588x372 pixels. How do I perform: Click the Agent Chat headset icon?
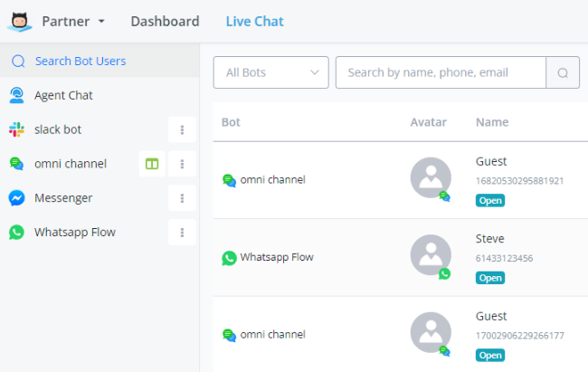pos(16,95)
